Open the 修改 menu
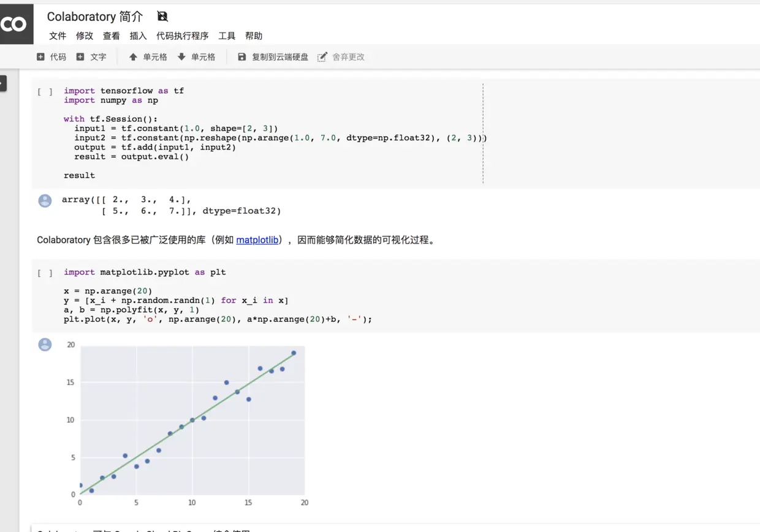 pyautogui.click(x=85, y=36)
